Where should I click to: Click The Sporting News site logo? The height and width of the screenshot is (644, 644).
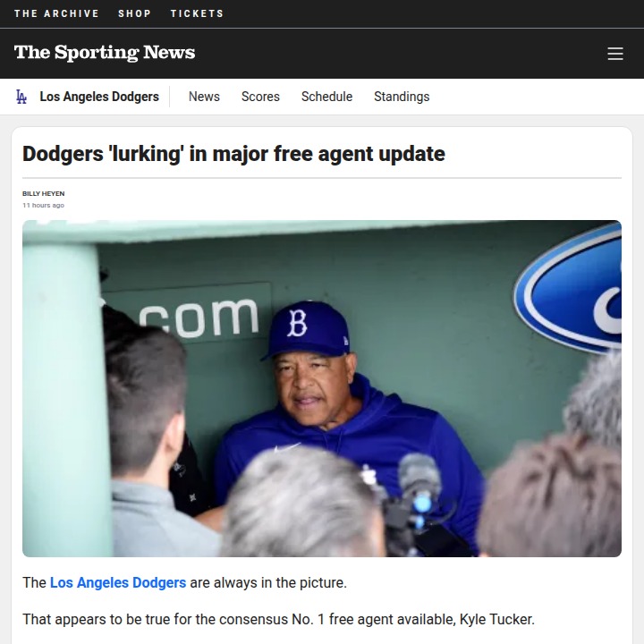pos(105,53)
